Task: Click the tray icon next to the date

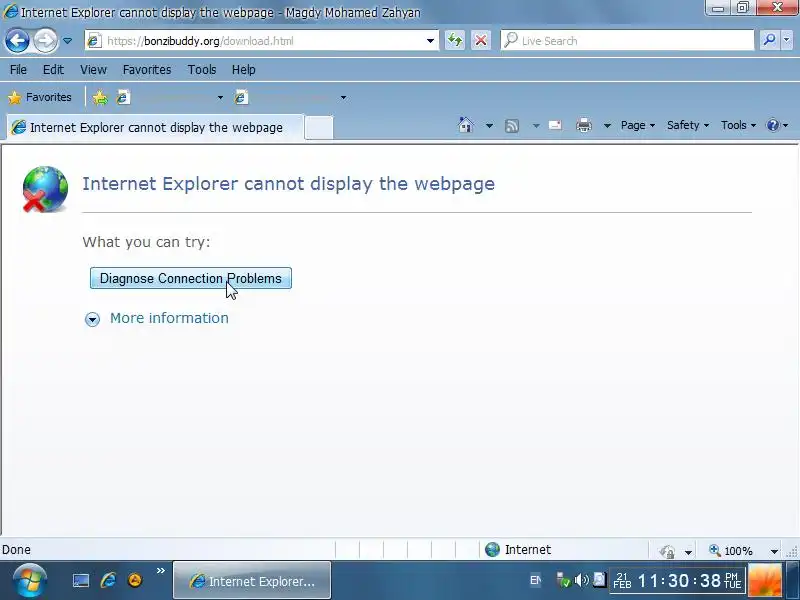Action: pyautogui.click(x=599, y=580)
